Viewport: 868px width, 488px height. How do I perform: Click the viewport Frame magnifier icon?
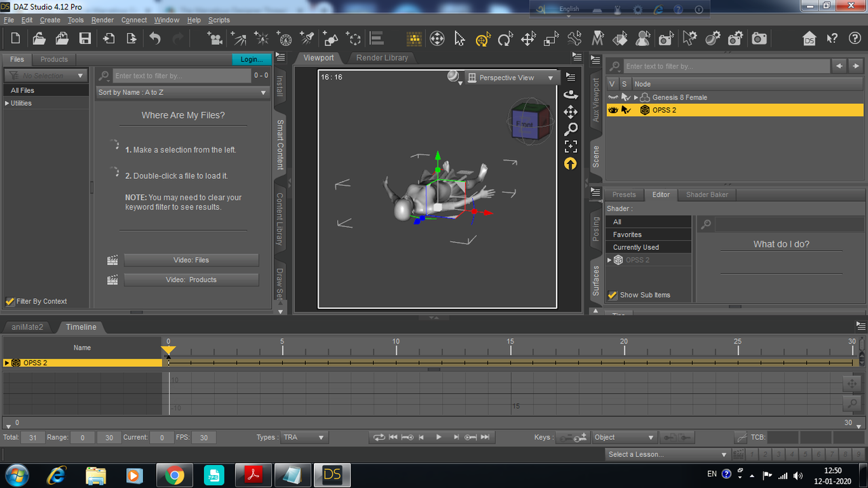[571, 129]
